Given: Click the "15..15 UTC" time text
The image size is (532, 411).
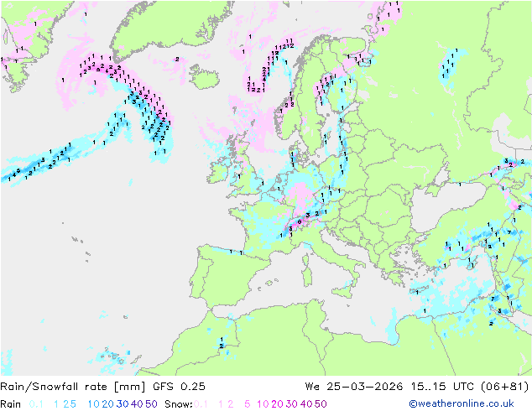Looking at the screenshot, I should click(x=442, y=387).
